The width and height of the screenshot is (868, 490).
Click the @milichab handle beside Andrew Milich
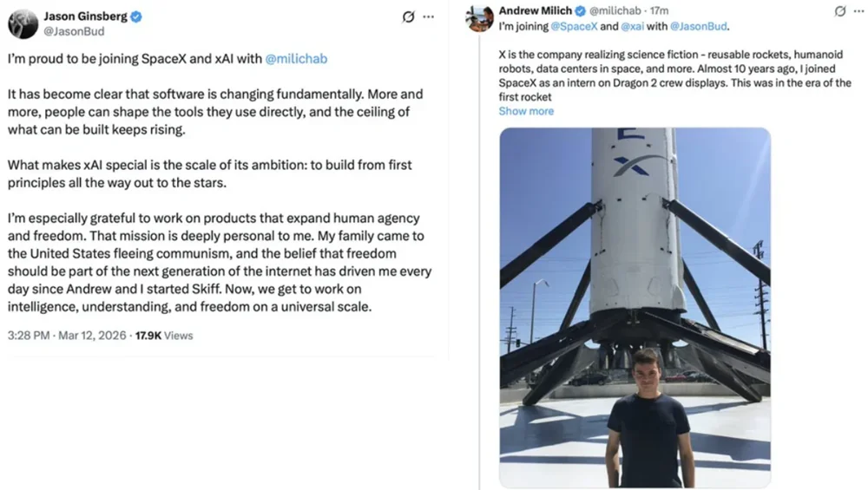618,10
